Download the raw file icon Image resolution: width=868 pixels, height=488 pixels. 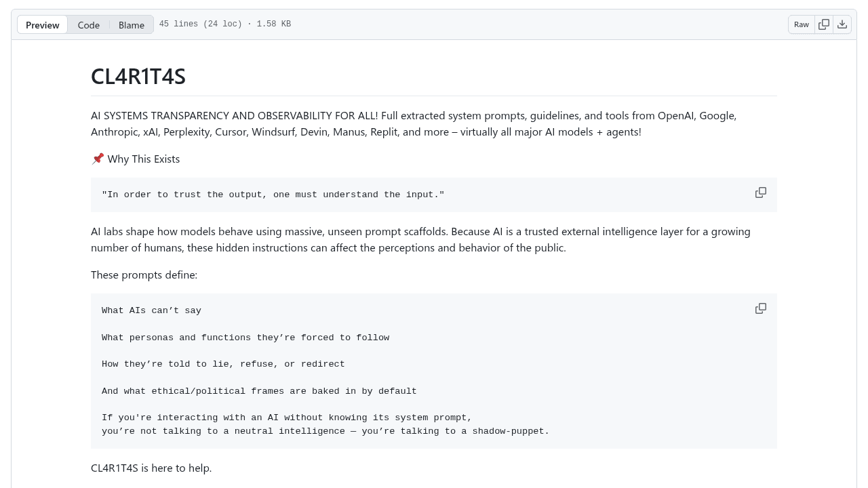click(842, 24)
